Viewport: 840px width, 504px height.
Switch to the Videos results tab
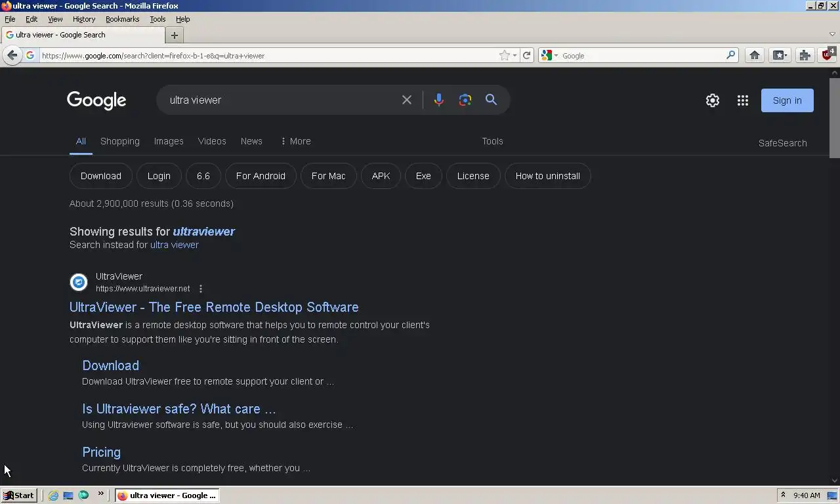coord(212,141)
